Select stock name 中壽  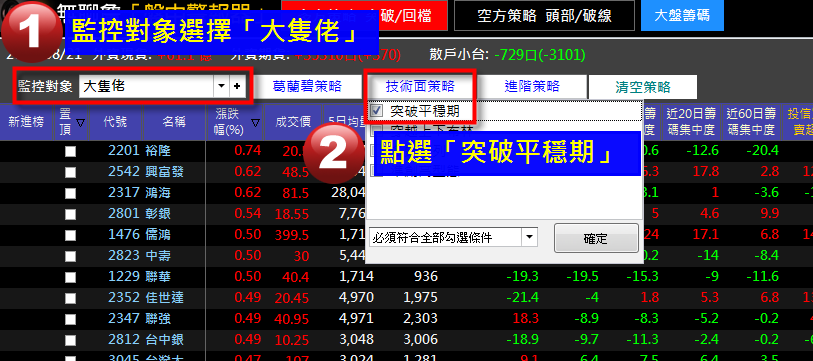tap(158, 255)
